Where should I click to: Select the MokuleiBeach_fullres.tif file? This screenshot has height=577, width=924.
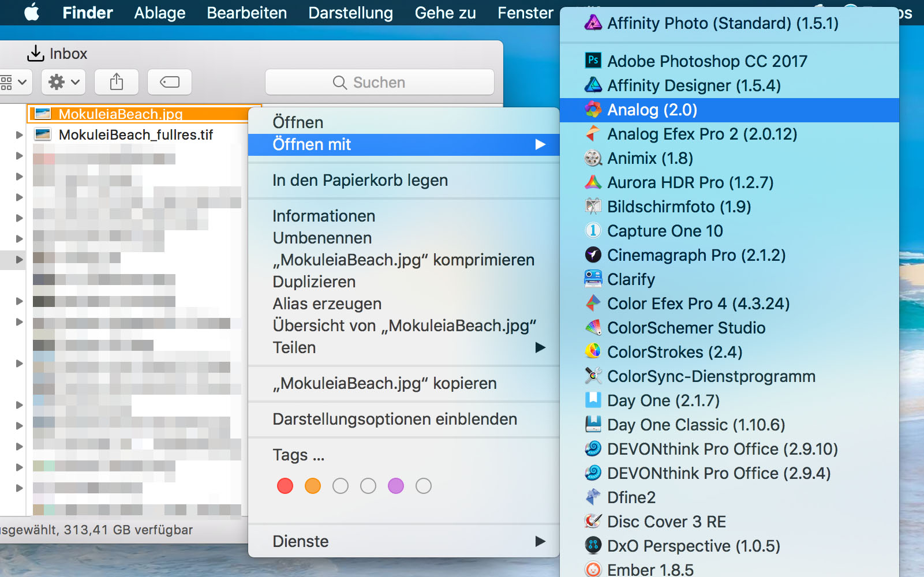[136, 135]
